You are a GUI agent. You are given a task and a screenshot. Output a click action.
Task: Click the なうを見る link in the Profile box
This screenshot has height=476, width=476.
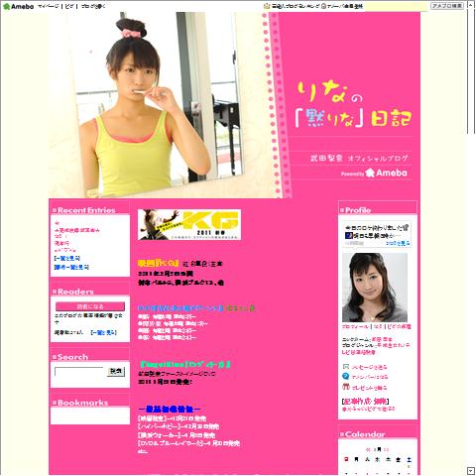(x=398, y=243)
